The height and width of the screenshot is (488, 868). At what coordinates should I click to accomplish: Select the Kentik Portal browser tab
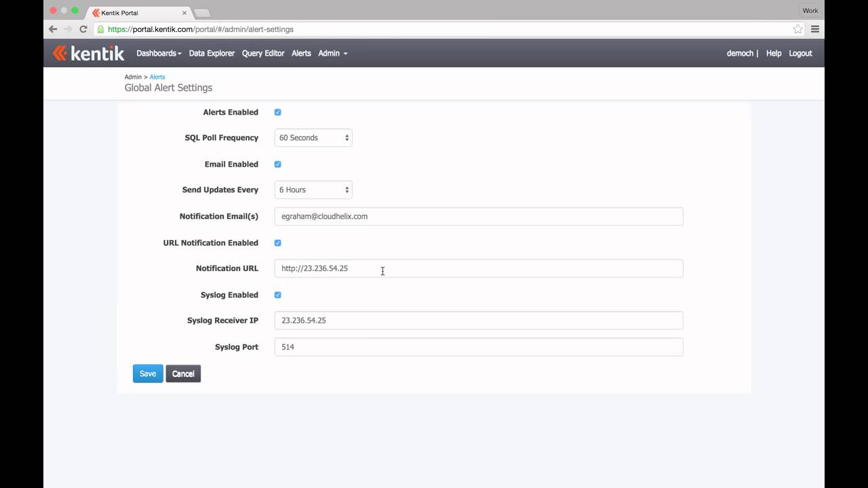click(x=139, y=13)
